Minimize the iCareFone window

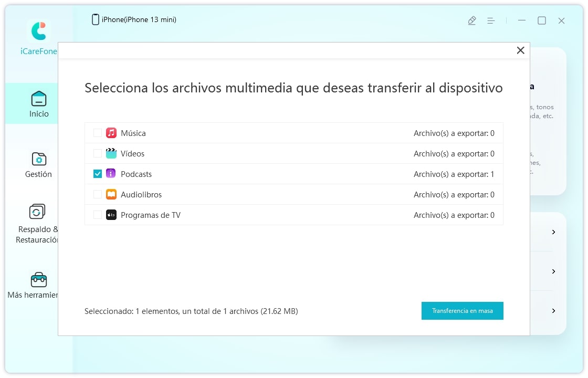point(522,20)
